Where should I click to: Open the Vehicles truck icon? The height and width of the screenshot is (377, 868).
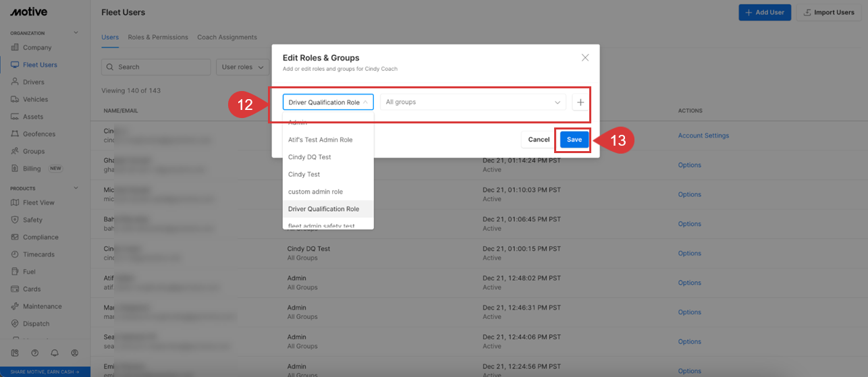[16, 100]
